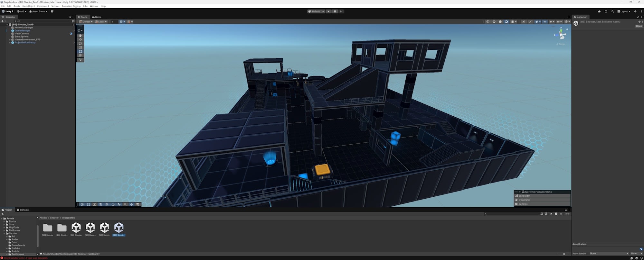
Task: Switch to the Game tab
Action: 97,17
